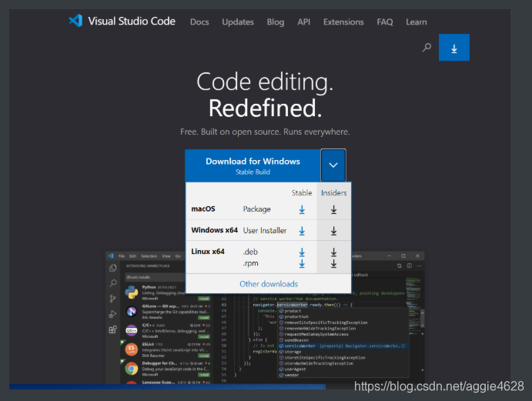Download Windows x64 Insiders installer arrow
Image resolution: width=532 pixels, height=401 pixels.
333,231
